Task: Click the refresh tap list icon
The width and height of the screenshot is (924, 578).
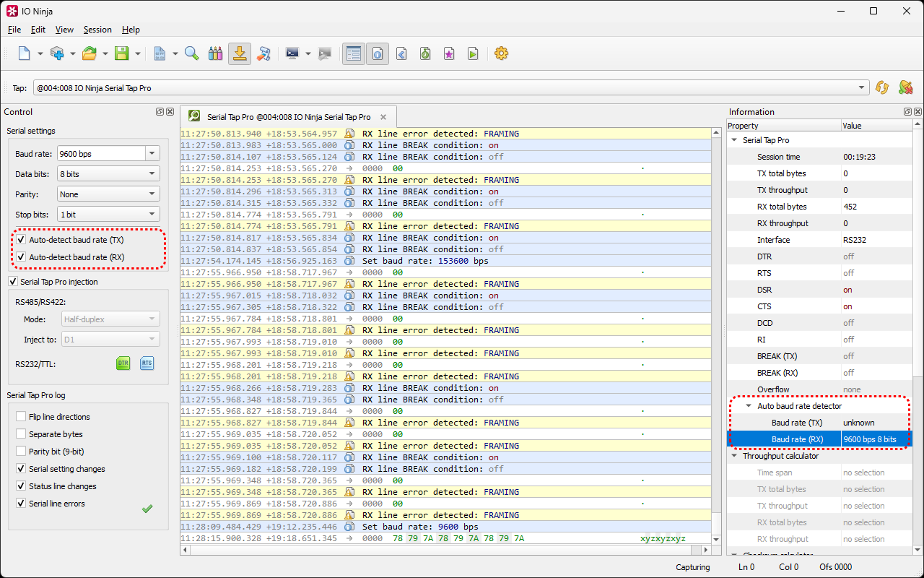Action: (882, 87)
